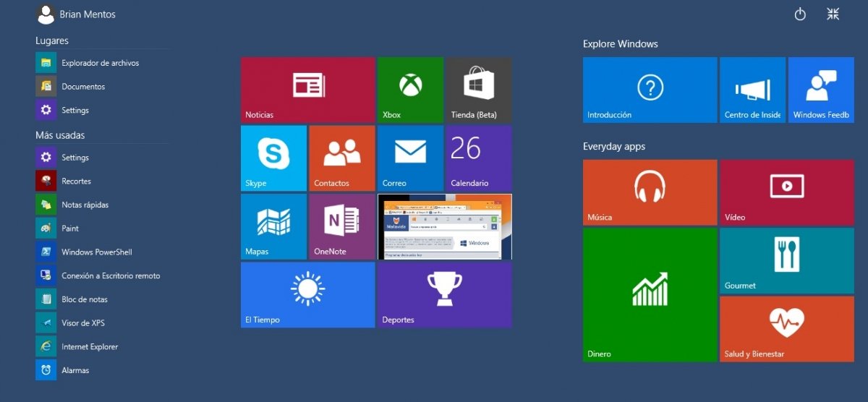This screenshot has width=868, height=402.
Task: Open the Gourmet food tile
Action: click(787, 261)
